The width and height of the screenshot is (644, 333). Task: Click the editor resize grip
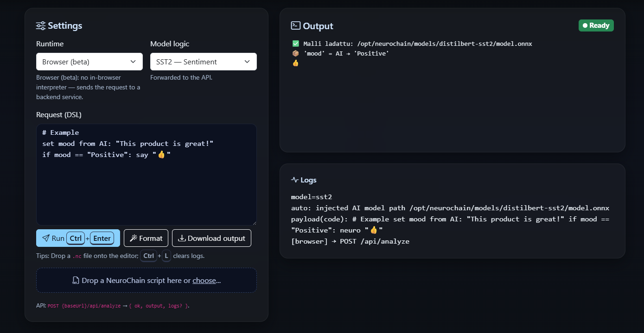[254, 224]
